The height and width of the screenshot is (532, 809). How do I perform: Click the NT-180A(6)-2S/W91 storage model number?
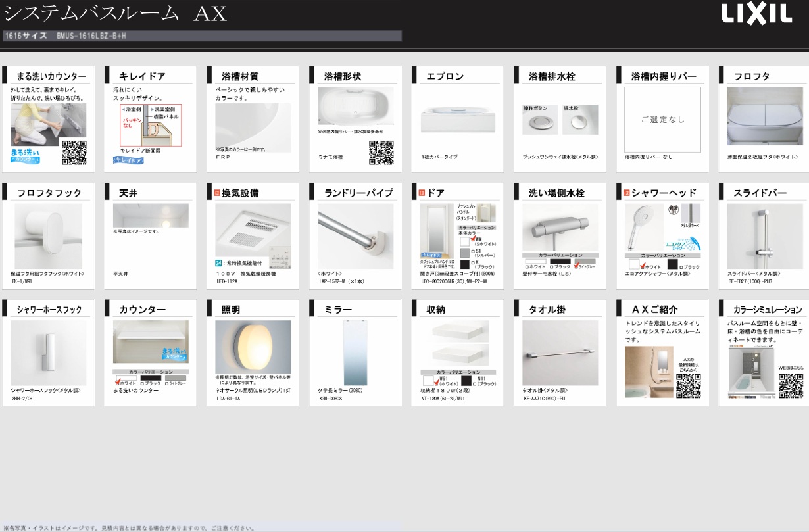point(443,399)
